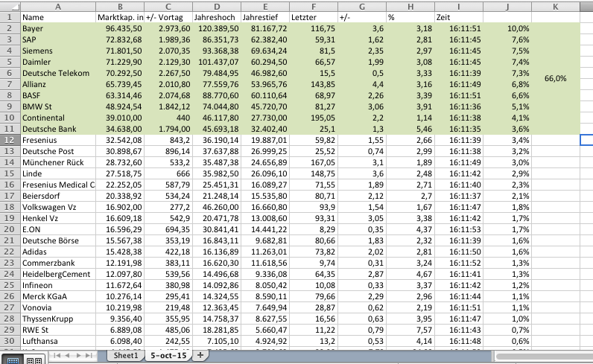
Task: Switch to Page Layout view icon
Action: tap(35, 360)
